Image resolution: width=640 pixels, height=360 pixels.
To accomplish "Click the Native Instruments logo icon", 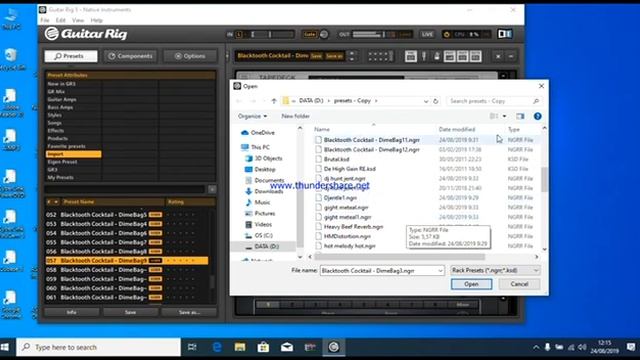I will tap(505, 34).
